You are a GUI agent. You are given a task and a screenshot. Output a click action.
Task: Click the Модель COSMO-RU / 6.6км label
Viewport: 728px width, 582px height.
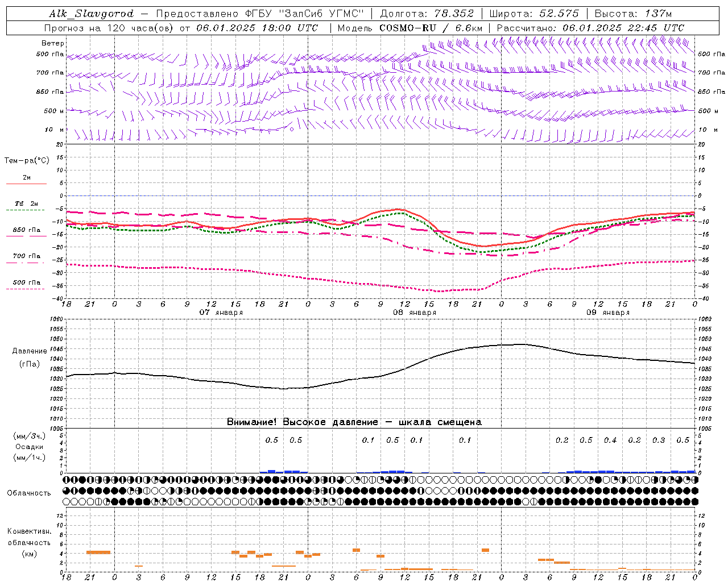tap(410, 28)
